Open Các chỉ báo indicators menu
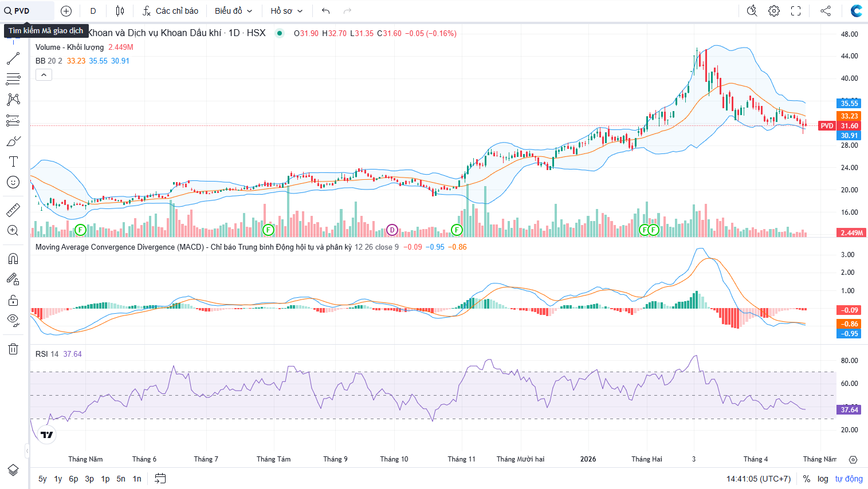The image size is (868, 489). coord(170,11)
